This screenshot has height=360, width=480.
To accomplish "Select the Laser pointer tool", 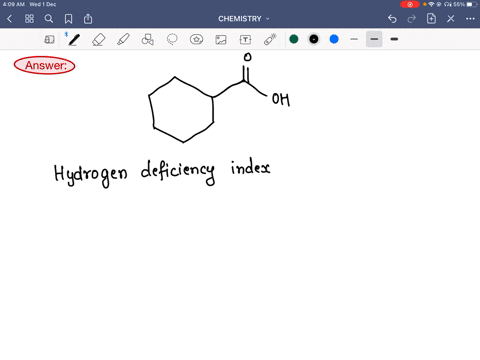I will 270,39.
